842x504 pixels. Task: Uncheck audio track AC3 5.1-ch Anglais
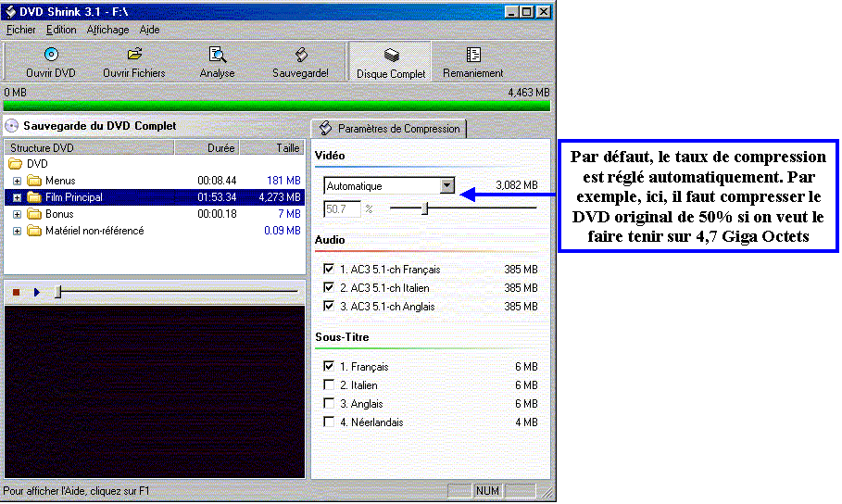pos(329,306)
